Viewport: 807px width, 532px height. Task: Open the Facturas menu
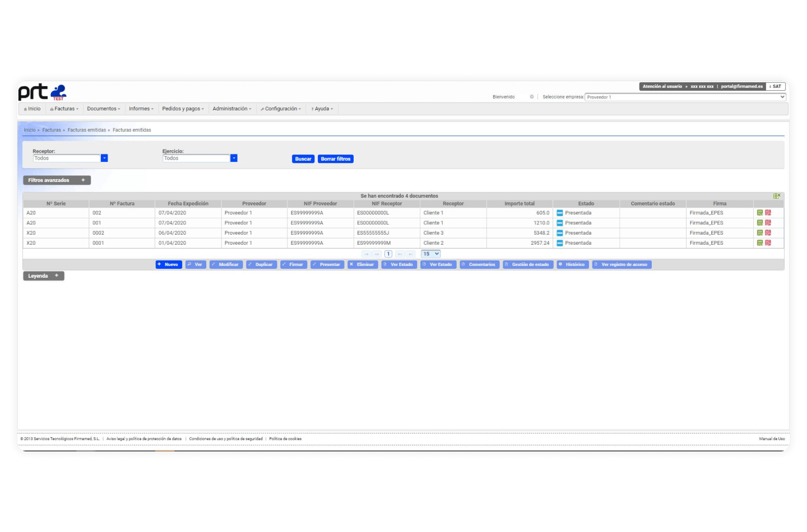click(x=64, y=109)
